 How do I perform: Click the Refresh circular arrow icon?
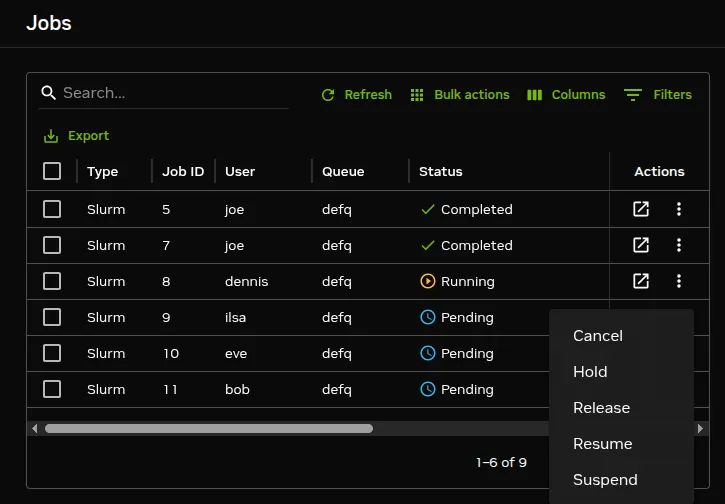(328, 95)
